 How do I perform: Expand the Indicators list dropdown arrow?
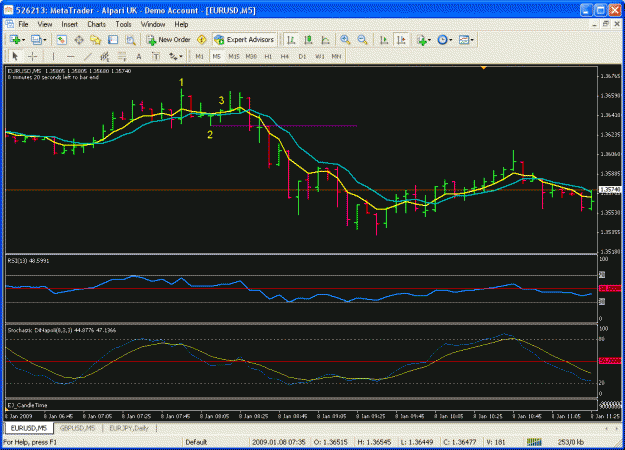pos(429,40)
